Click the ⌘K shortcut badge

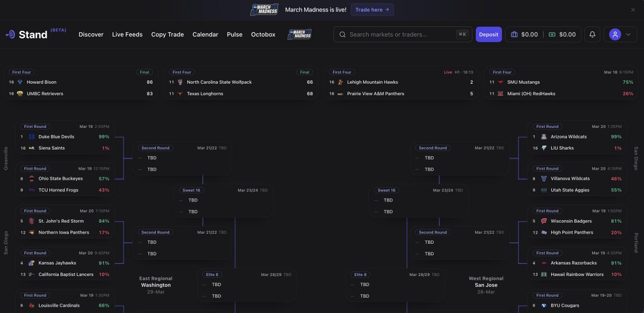click(462, 34)
